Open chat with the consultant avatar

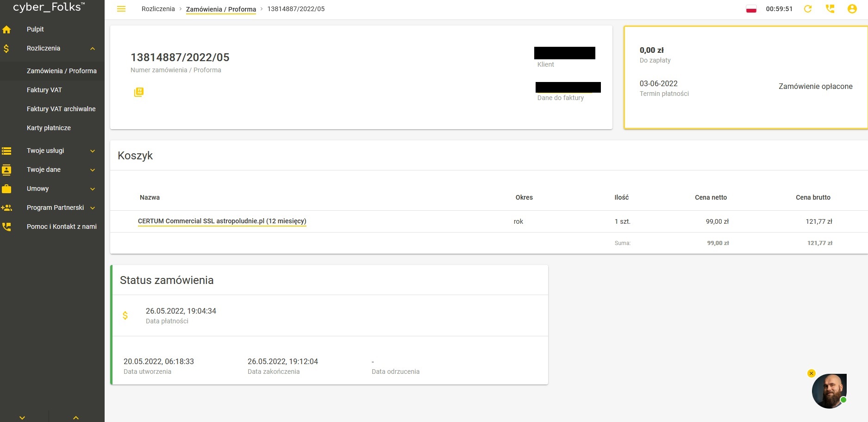(x=829, y=391)
